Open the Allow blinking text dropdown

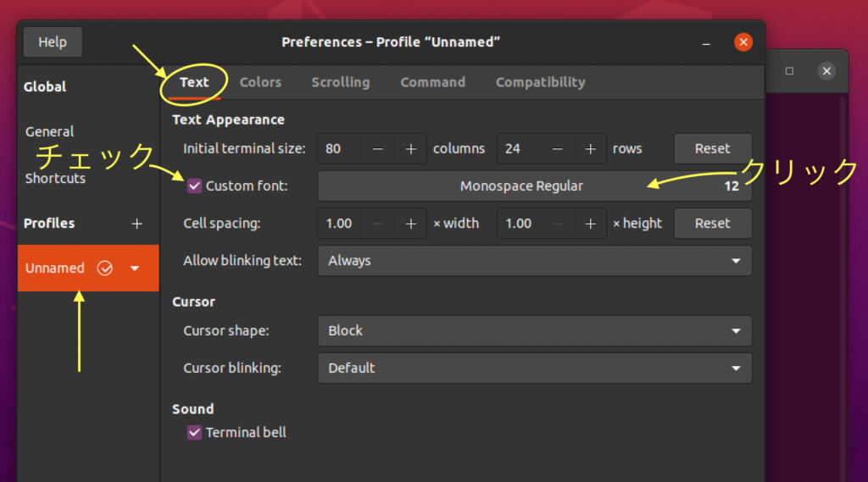(x=534, y=261)
